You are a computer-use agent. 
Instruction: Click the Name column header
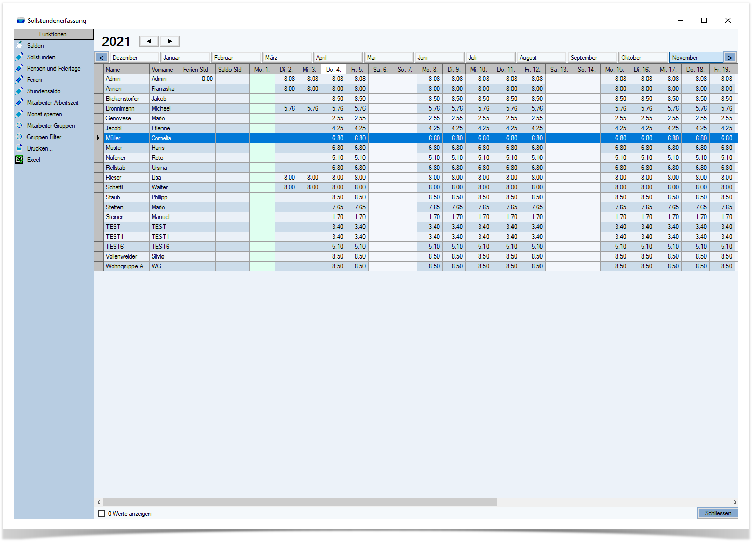(126, 69)
